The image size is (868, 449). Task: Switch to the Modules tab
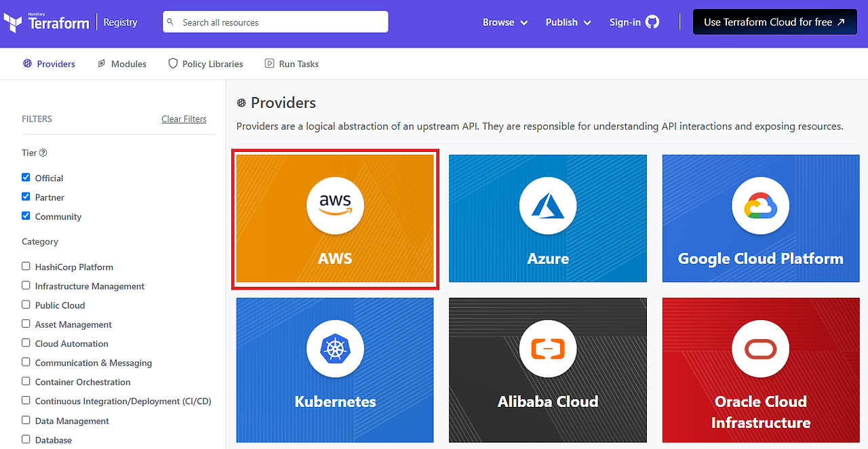click(127, 63)
